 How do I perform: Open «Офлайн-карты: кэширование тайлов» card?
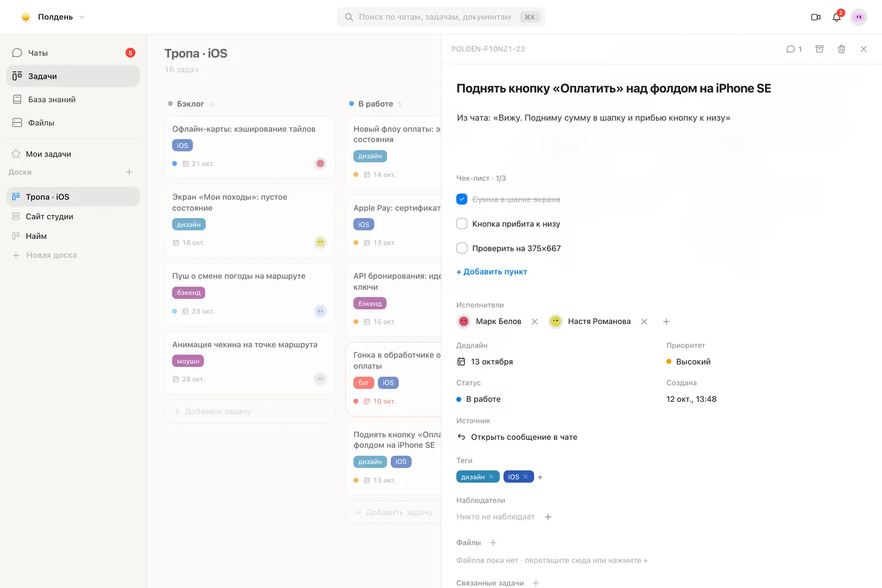tap(250, 147)
